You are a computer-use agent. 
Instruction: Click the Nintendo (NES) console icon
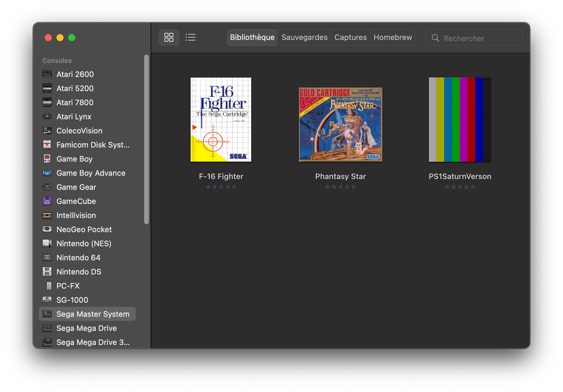point(47,243)
